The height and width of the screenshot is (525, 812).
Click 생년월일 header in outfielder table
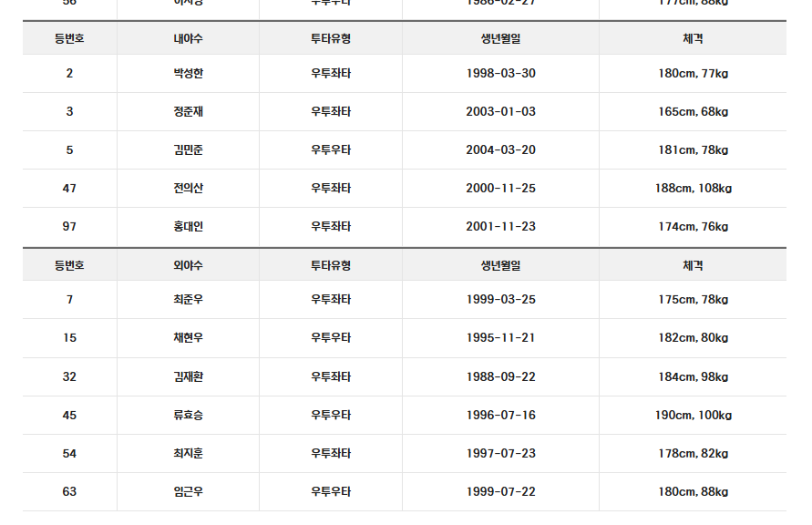[x=500, y=265]
